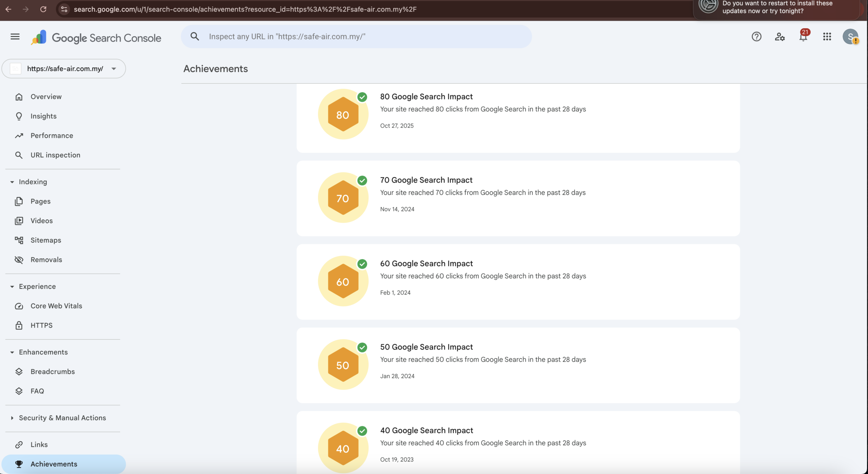This screenshot has height=474, width=868.
Task: Open the notifications bell
Action: tap(803, 36)
